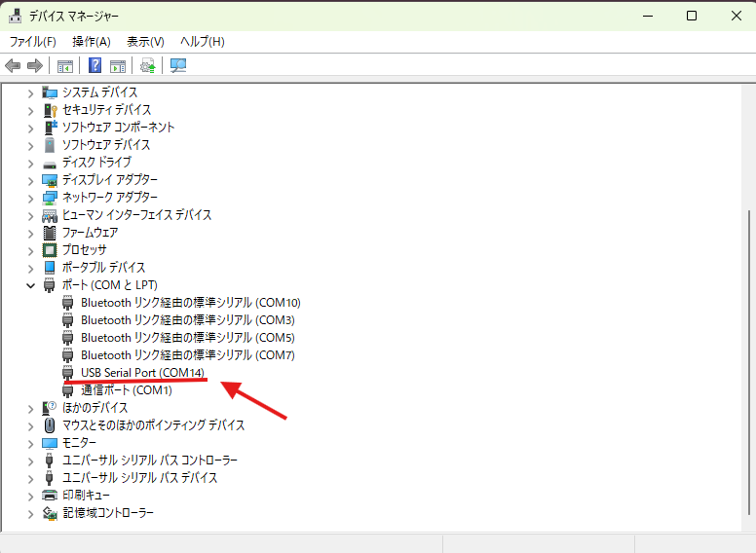Expand the ディスク ドライブ node
The height and width of the screenshot is (553, 756).
[x=30, y=164]
